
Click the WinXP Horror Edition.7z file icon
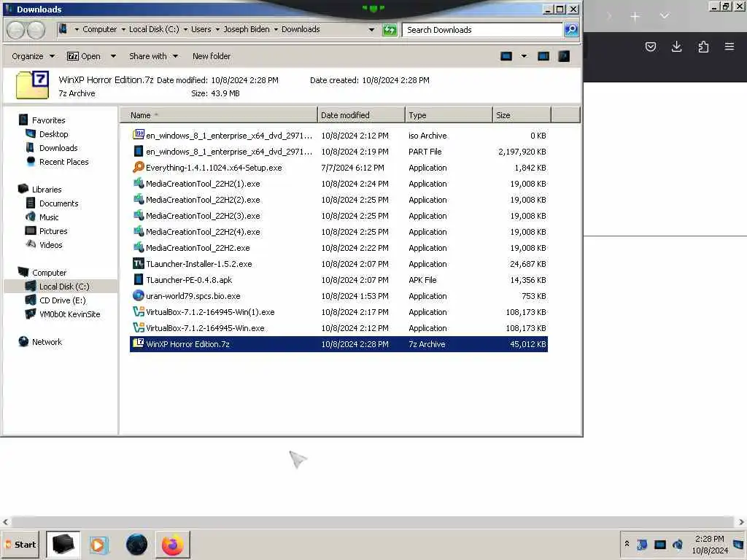(138, 343)
